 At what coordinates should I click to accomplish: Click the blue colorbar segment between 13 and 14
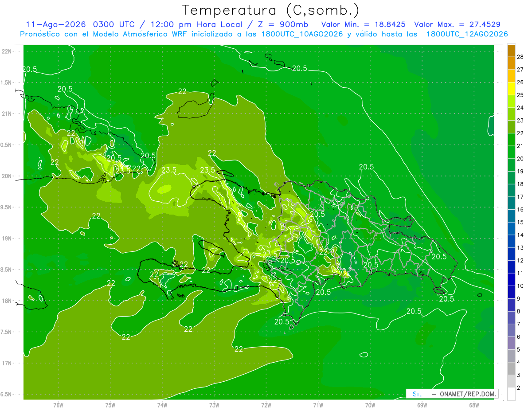(x=511, y=242)
